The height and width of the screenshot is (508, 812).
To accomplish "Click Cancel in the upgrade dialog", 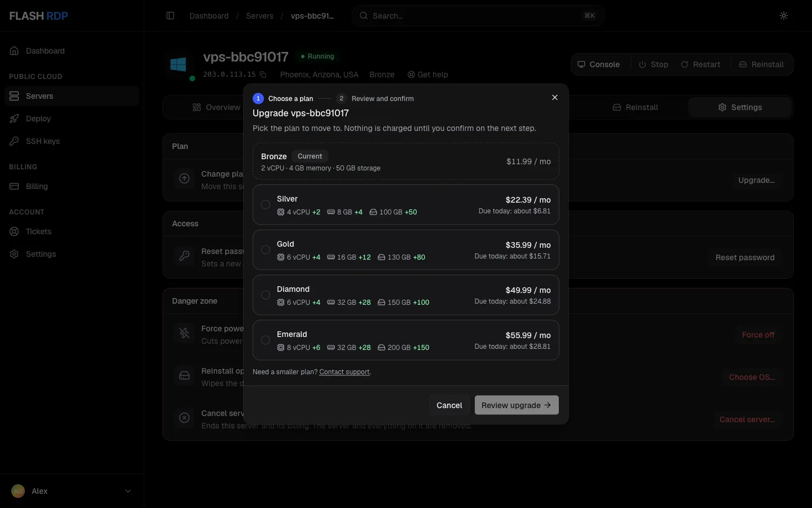I will [x=449, y=405].
